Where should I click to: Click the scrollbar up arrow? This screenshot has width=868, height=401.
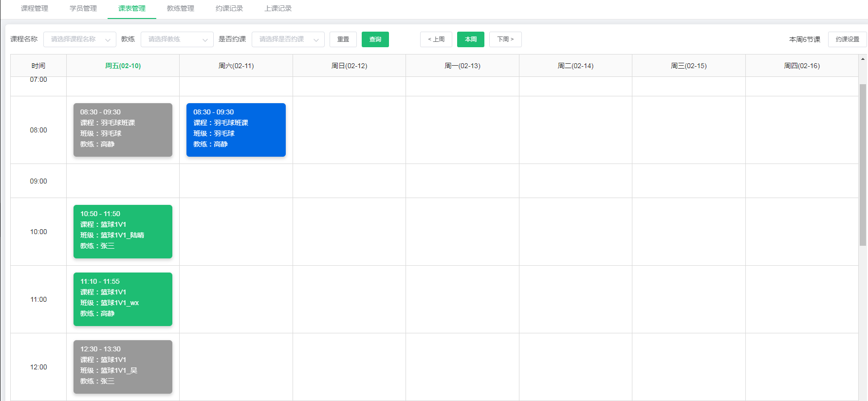pos(863,59)
